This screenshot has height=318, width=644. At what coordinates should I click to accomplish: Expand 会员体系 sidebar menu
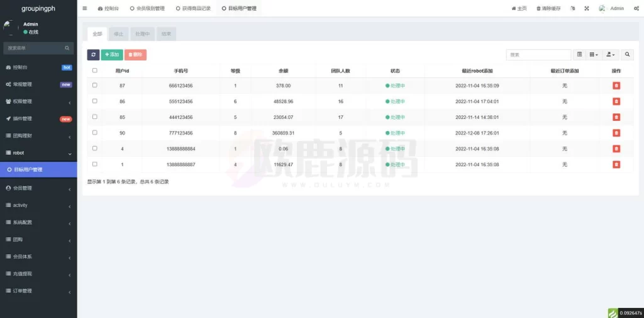pyautogui.click(x=38, y=257)
